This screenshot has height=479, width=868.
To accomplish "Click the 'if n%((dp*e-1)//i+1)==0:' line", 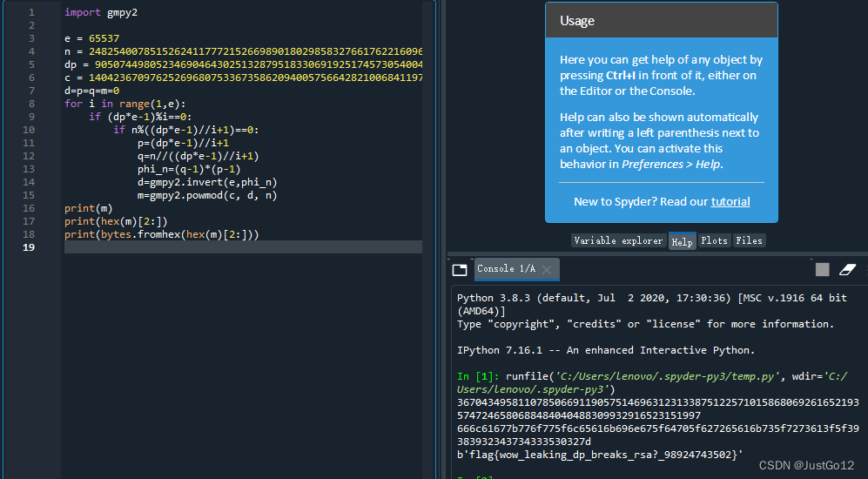I will pos(186,130).
